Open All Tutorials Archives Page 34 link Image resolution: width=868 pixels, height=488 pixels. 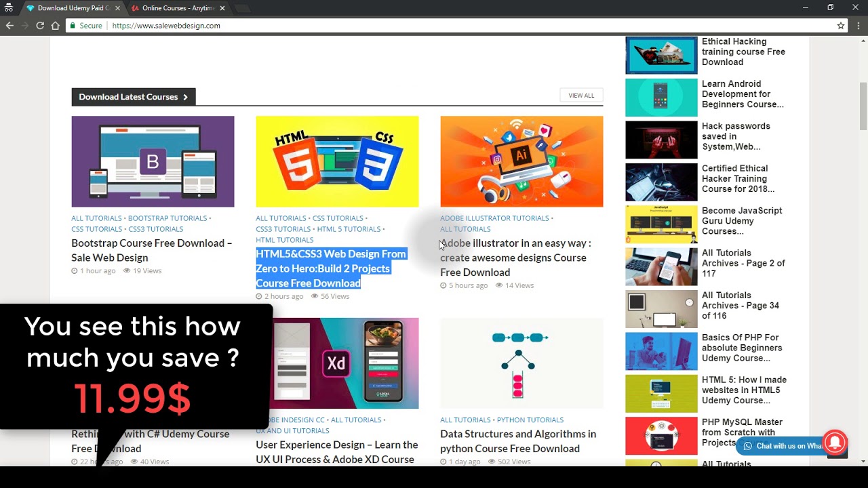[x=741, y=306]
